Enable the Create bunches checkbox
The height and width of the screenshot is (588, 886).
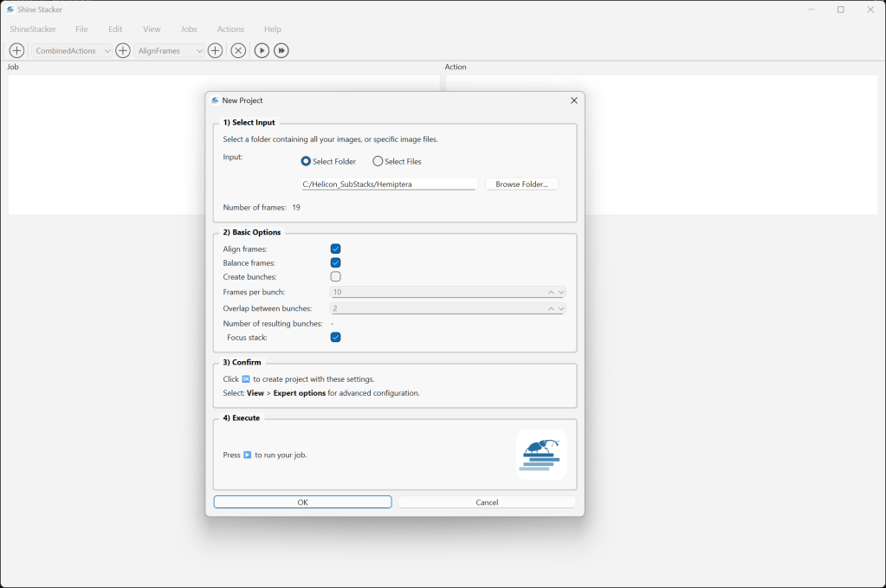point(335,277)
